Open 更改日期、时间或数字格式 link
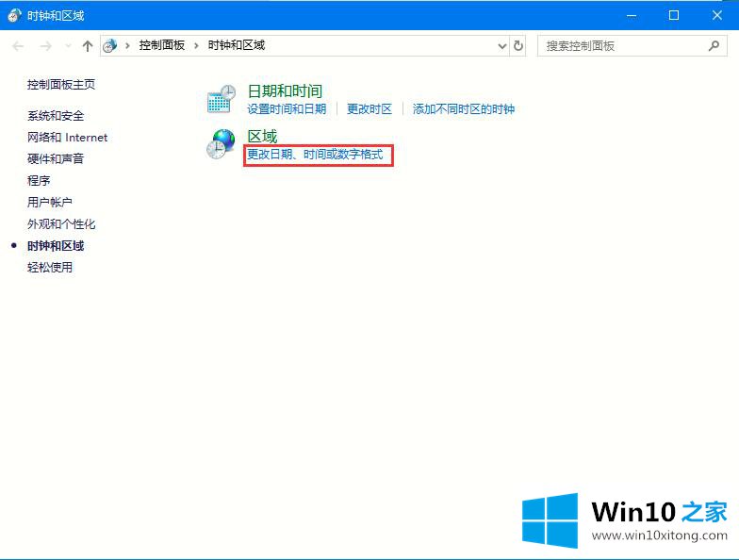This screenshot has height=560, width=739. pos(315,154)
